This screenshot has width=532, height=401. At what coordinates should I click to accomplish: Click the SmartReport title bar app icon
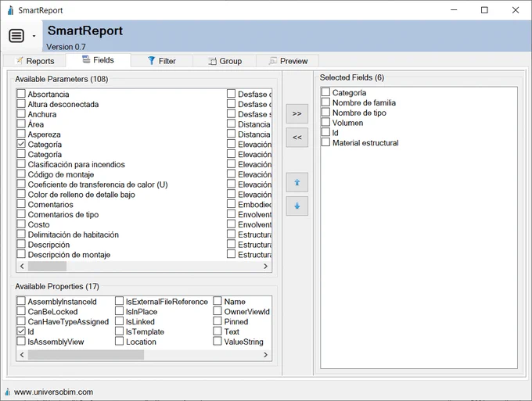[x=11, y=10]
